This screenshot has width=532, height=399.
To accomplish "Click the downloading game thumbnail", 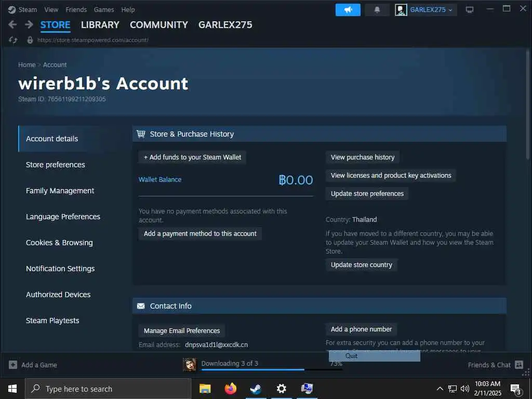I will (x=189, y=365).
